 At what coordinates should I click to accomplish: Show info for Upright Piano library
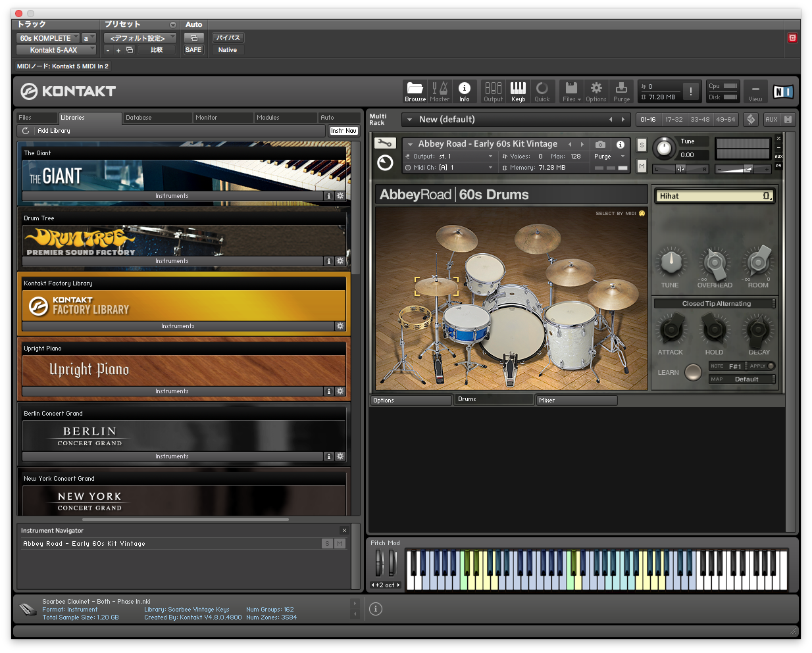click(329, 391)
